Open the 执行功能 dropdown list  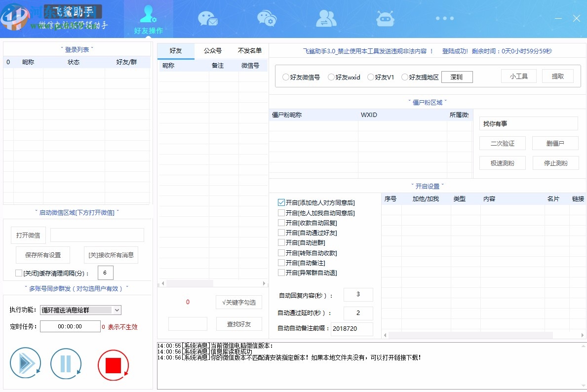pyautogui.click(x=117, y=310)
